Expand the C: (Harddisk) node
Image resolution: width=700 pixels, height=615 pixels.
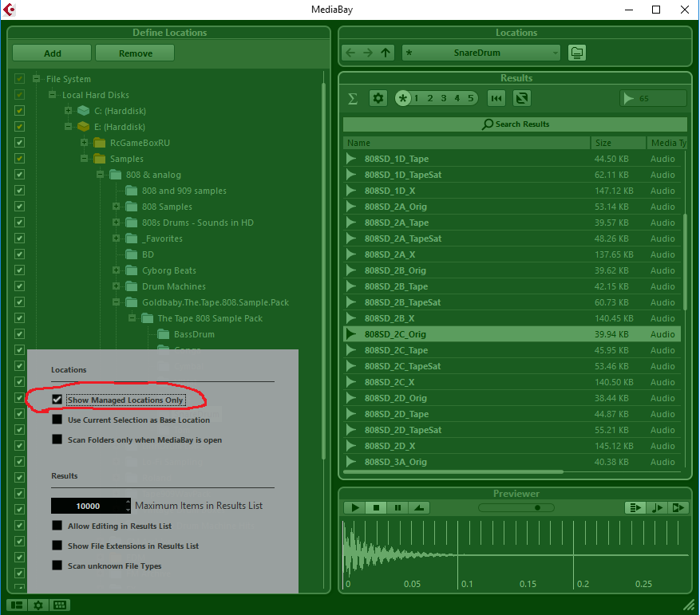coord(68,110)
